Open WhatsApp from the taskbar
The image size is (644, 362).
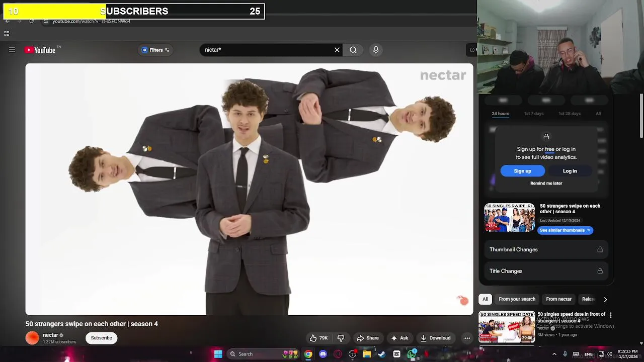click(412, 354)
